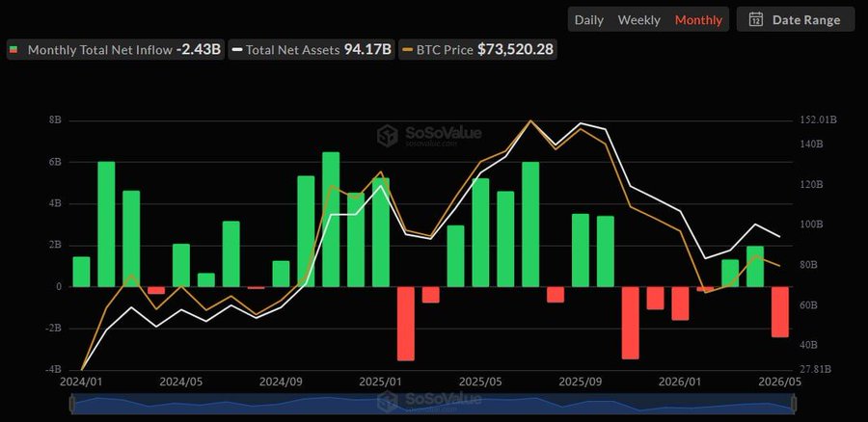Click right handle of range slider
This screenshot has width=868, height=422.
tap(795, 404)
